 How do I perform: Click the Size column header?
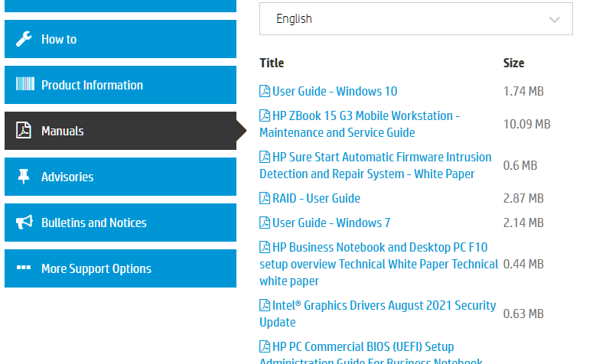tap(513, 63)
